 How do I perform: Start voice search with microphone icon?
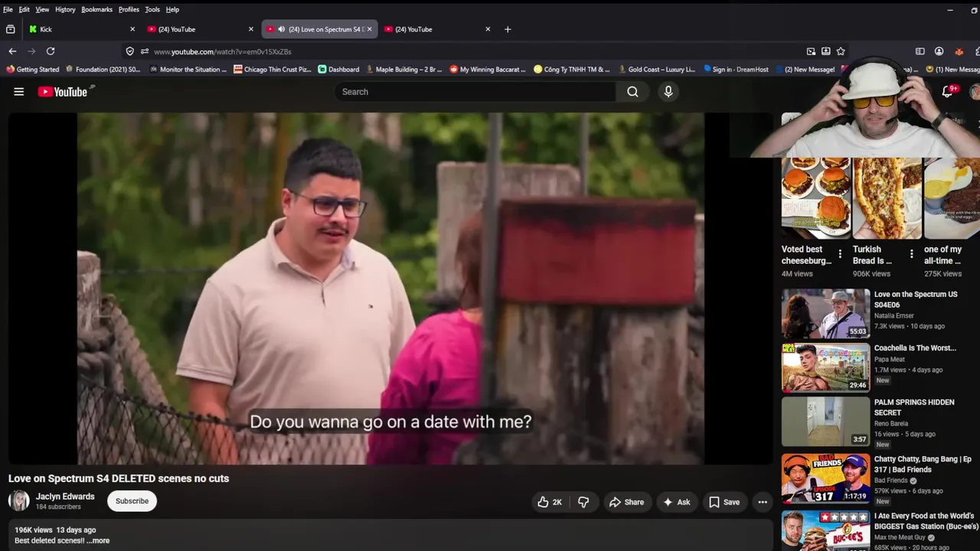(668, 92)
